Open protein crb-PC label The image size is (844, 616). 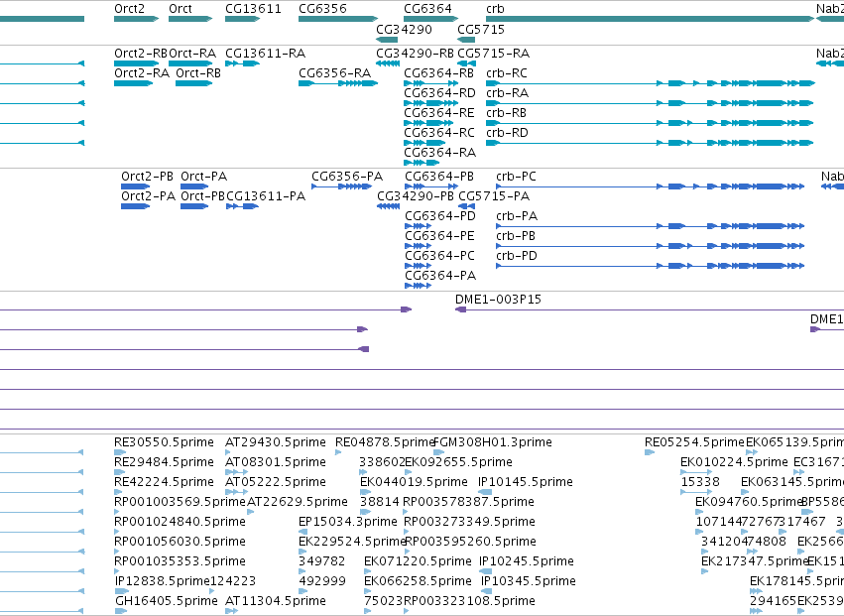[516, 177]
